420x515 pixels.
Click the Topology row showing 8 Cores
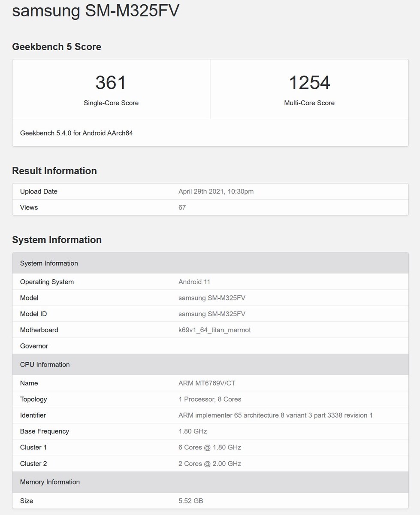[x=210, y=399]
